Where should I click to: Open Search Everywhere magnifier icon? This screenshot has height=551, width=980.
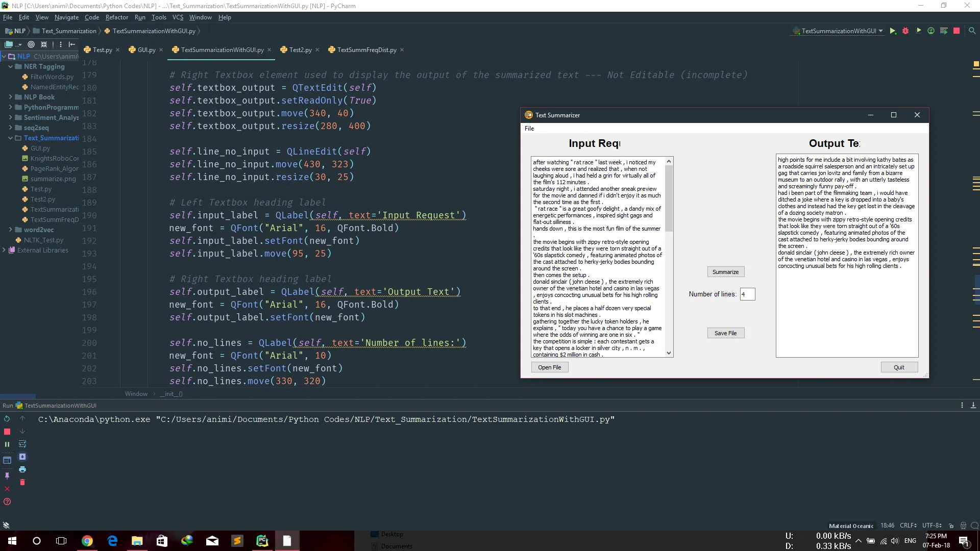pos(972,31)
